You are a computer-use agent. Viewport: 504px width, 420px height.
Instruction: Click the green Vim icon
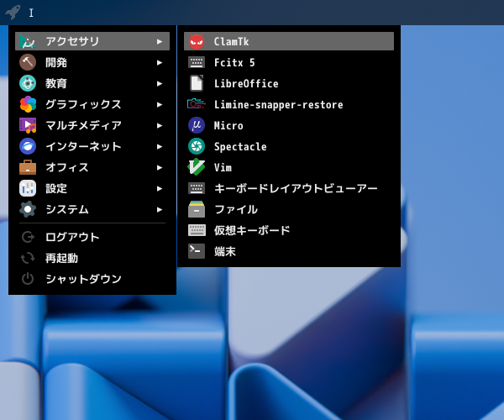(197, 167)
